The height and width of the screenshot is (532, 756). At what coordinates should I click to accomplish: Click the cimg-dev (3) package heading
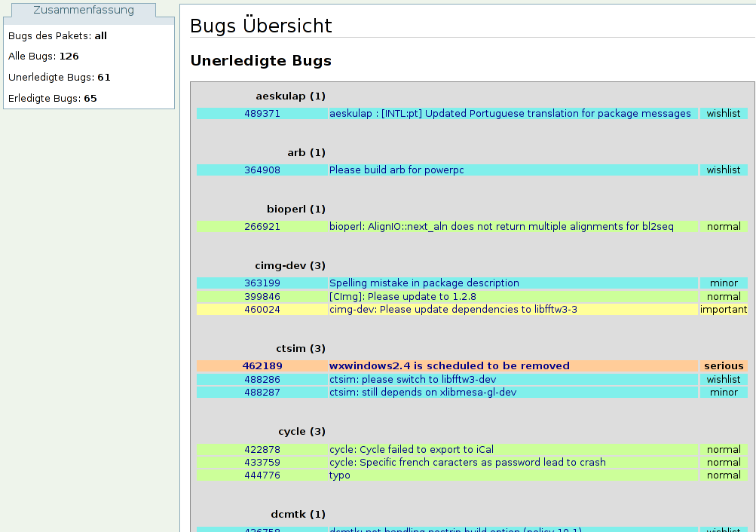[290, 265]
